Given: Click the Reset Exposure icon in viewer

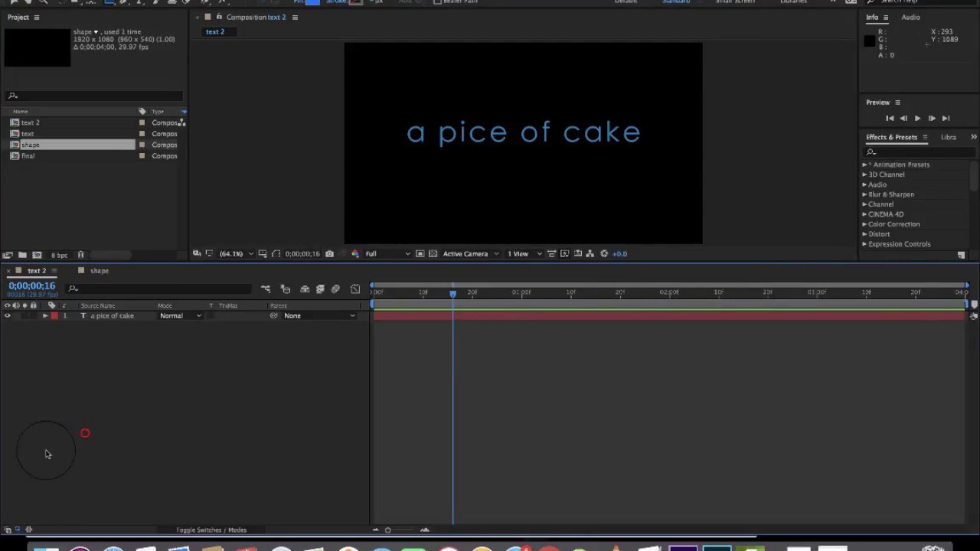Looking at the screenshot, I should pyautogui.click(x=604, y=253).
